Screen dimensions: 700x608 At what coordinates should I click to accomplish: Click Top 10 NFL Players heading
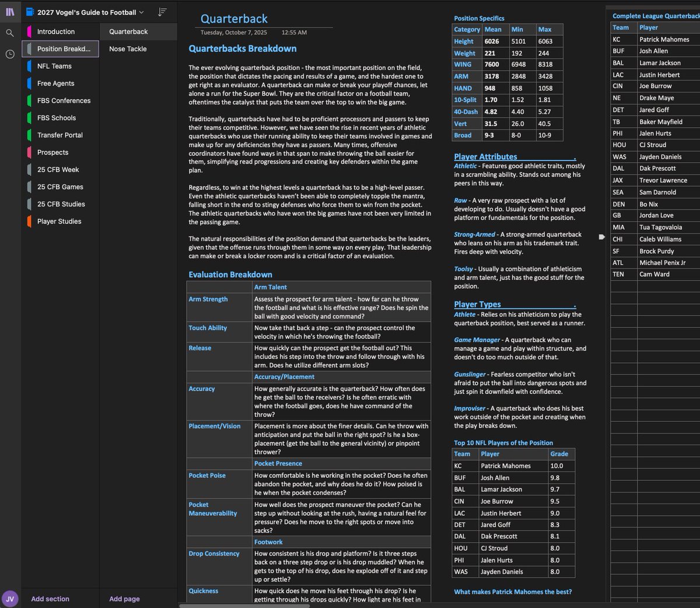(503, 443)
